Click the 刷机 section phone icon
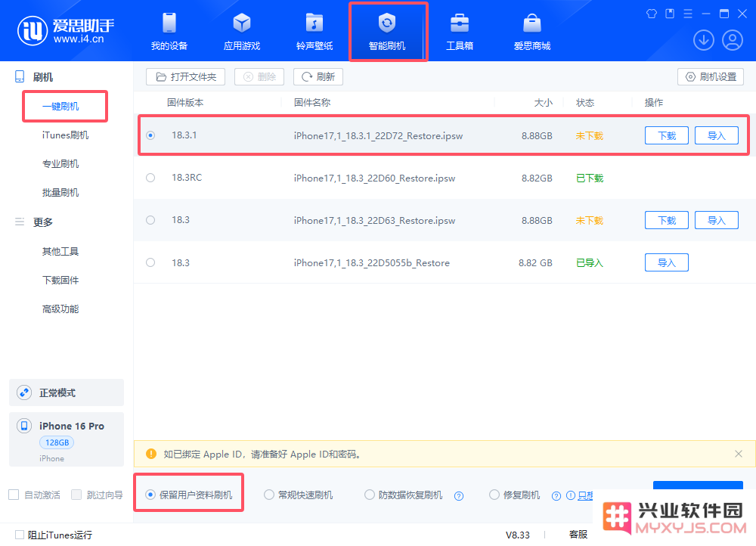The height and width of the screenshot is (546, 756). tap(20, 76)
